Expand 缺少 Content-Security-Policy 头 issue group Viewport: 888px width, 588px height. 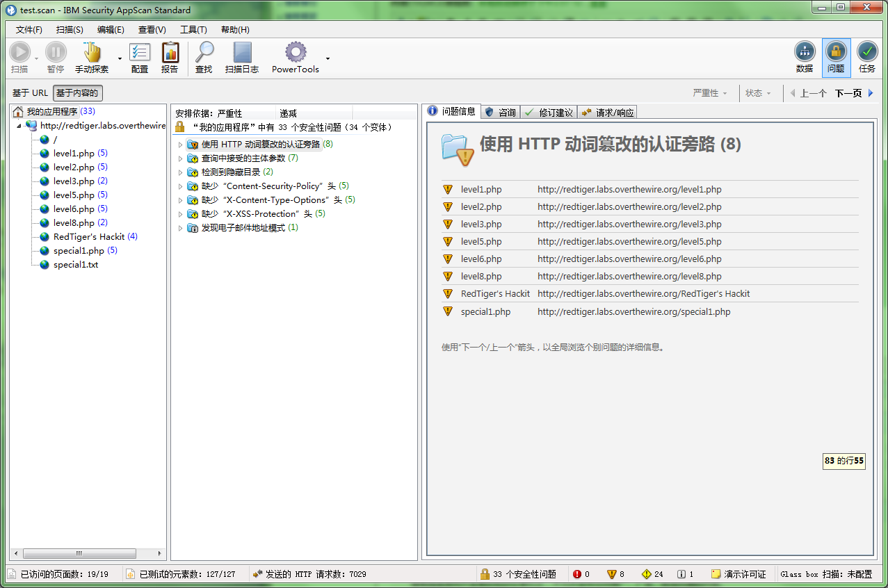point(181,186)
